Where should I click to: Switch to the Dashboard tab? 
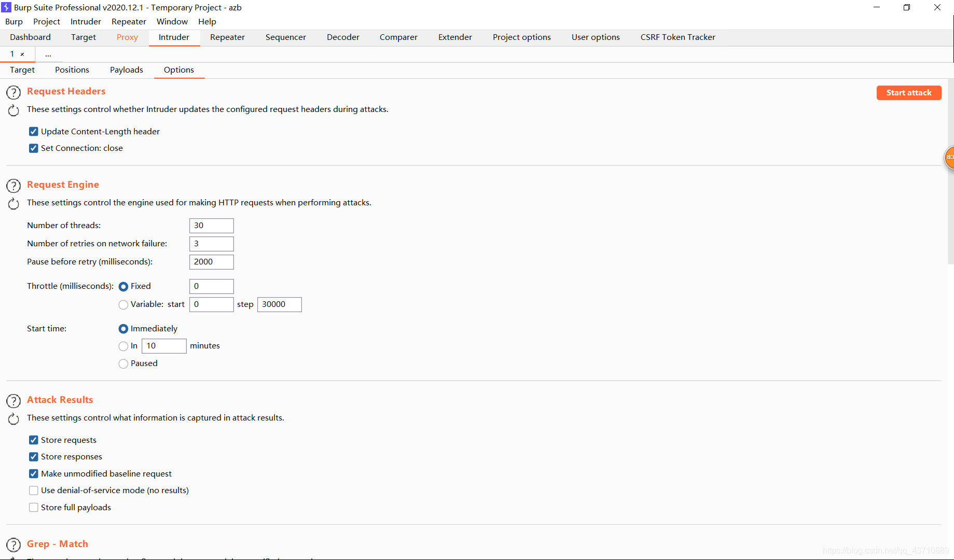pyautogui.click(x=30, y=37)
